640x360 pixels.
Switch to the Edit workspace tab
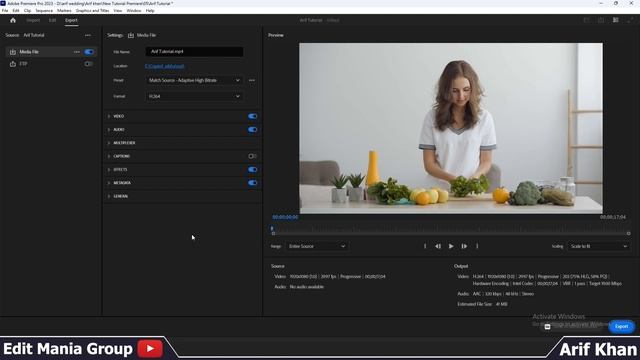pyautogui.click(x=52, y=20)
